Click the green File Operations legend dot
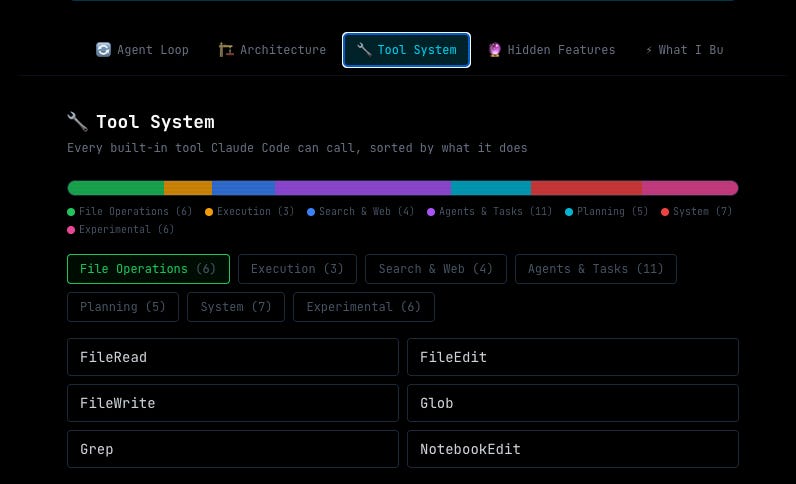The image size is (796, 484). [x=71, y=212]
